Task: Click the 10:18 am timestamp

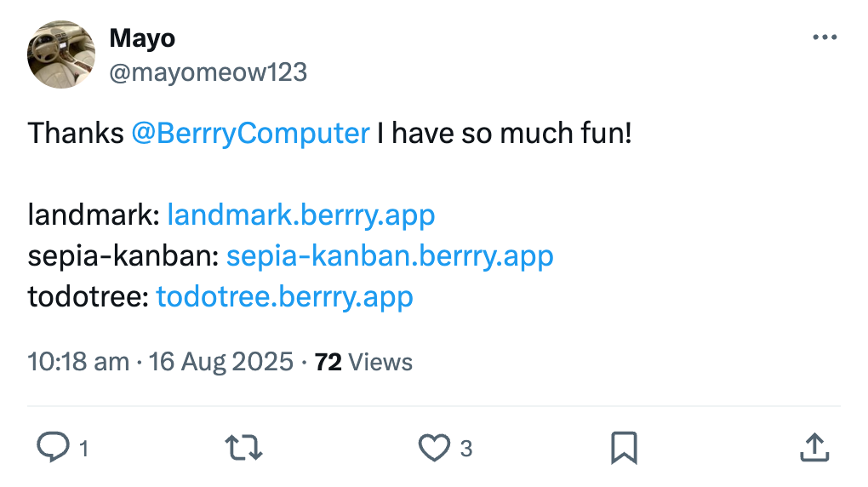Action: pyautogui.click(x=78, y=362)
